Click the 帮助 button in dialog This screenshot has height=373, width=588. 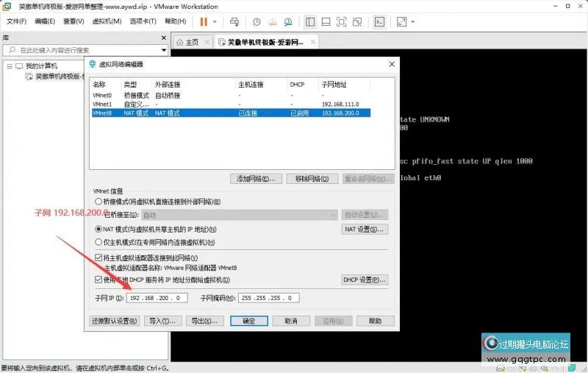click(x=376, y=322)
